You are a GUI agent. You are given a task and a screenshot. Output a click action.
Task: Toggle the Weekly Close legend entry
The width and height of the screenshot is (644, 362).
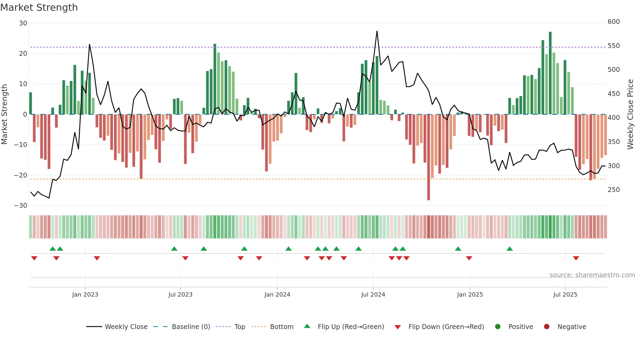117,327
